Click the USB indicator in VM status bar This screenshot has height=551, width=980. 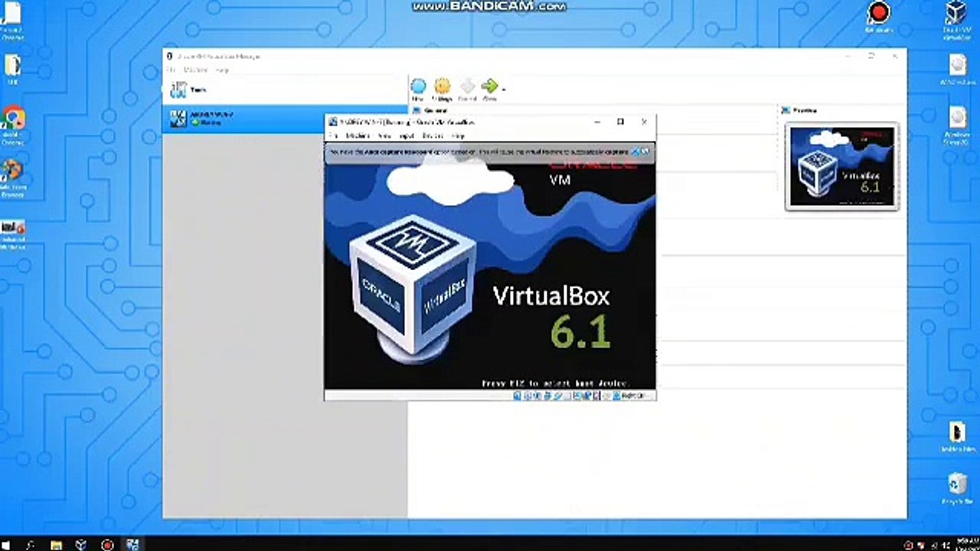557,396
